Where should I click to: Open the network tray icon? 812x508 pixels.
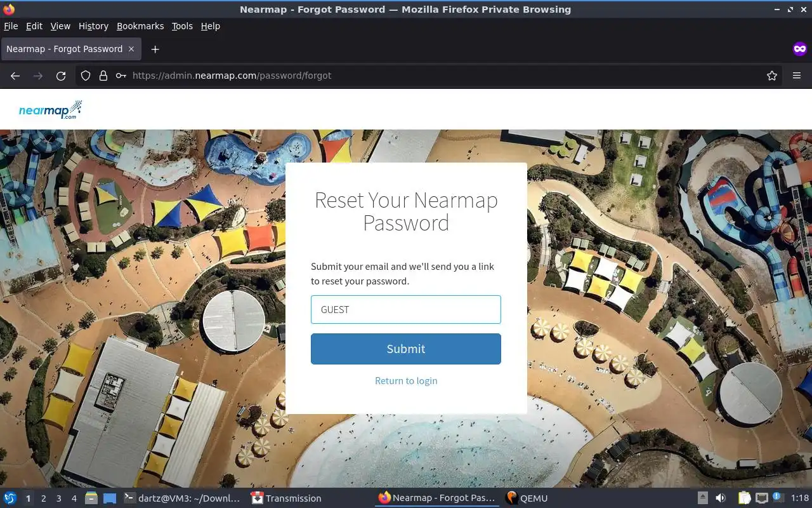pyautogui.click(x=762, y=498)
